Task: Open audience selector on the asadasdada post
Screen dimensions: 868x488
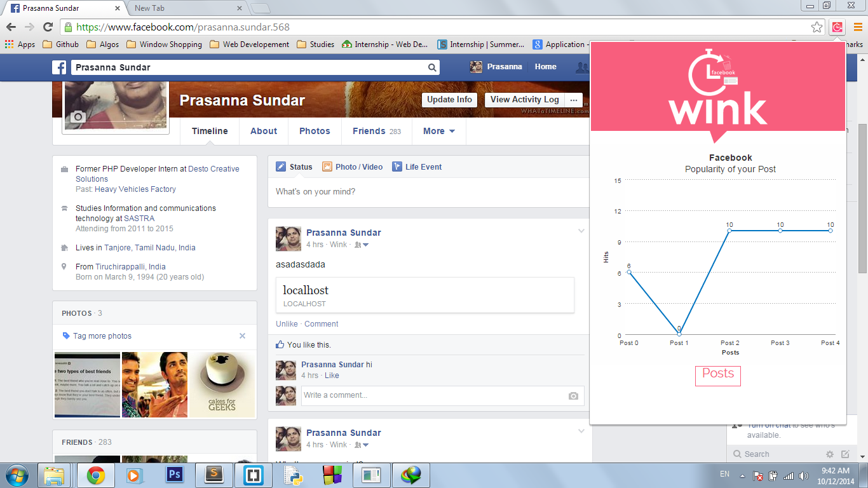Action: pyautogui.click(x=361, y=245)
